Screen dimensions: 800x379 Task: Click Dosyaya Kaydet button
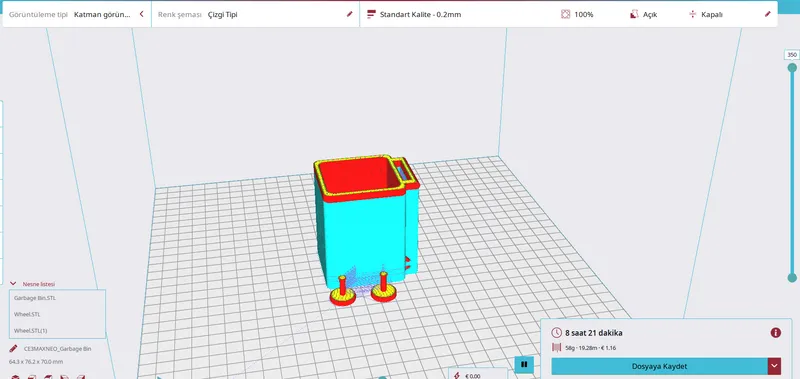[659, 366]
